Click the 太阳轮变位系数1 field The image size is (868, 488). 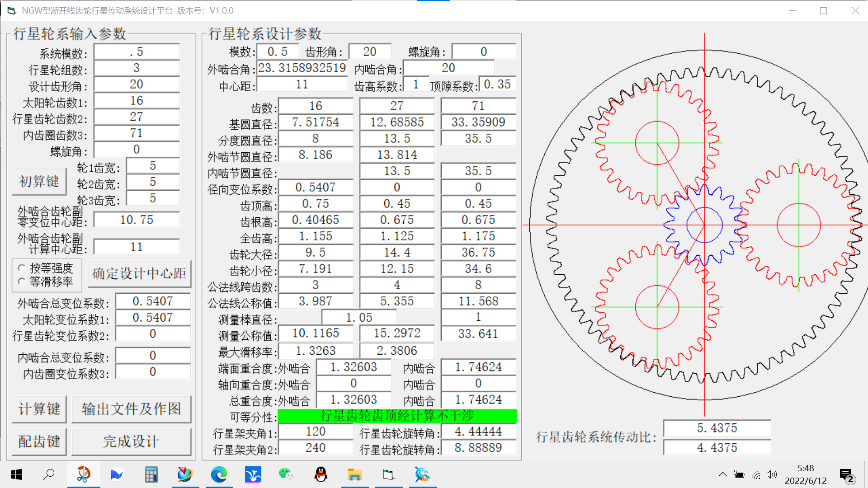[153, 318]
